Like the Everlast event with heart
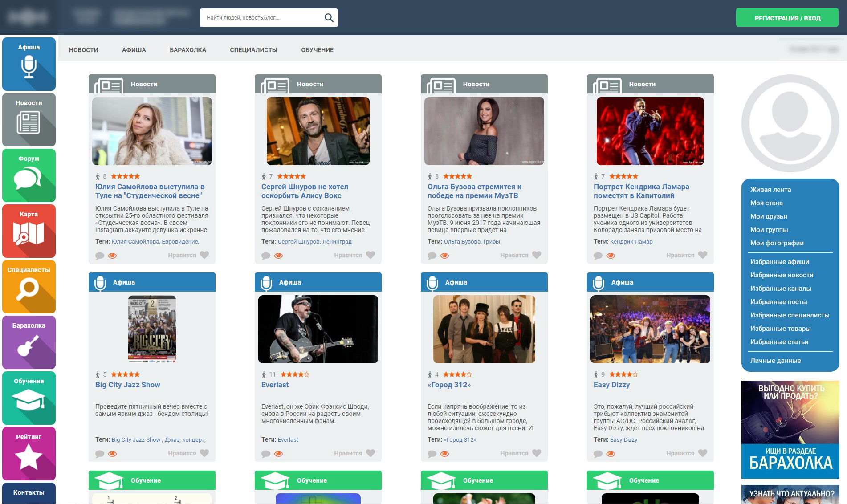This screenshot has width=847, height=504. pyautogui.click(x=371, y=453)
